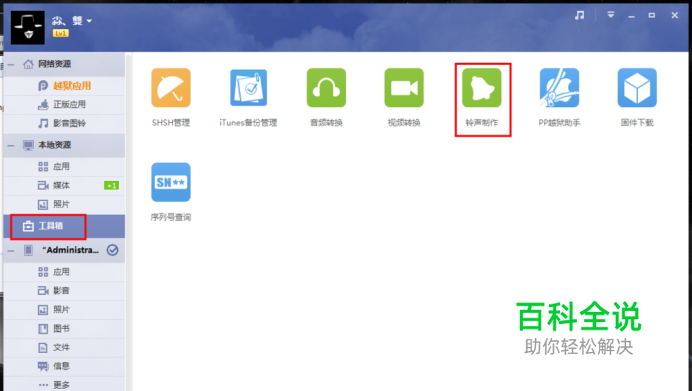
Task: Click the user avatar picture
Action: tap(28, 28)
